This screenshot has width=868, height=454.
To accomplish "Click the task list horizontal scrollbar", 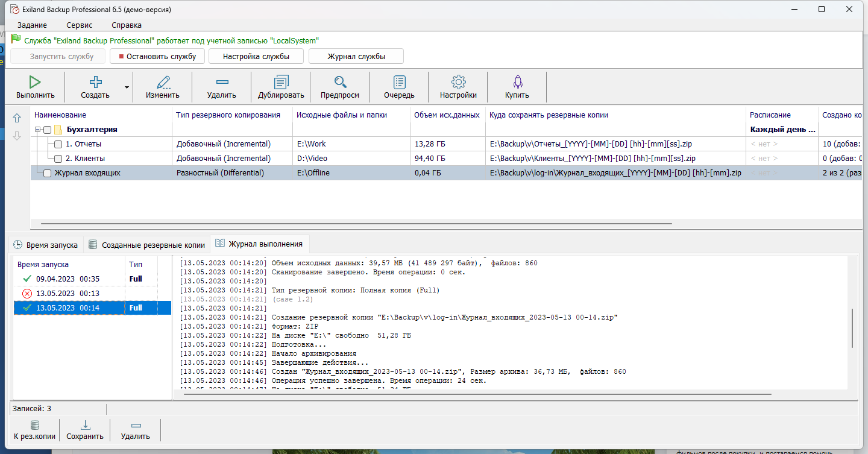I will [x=356, y=224].
